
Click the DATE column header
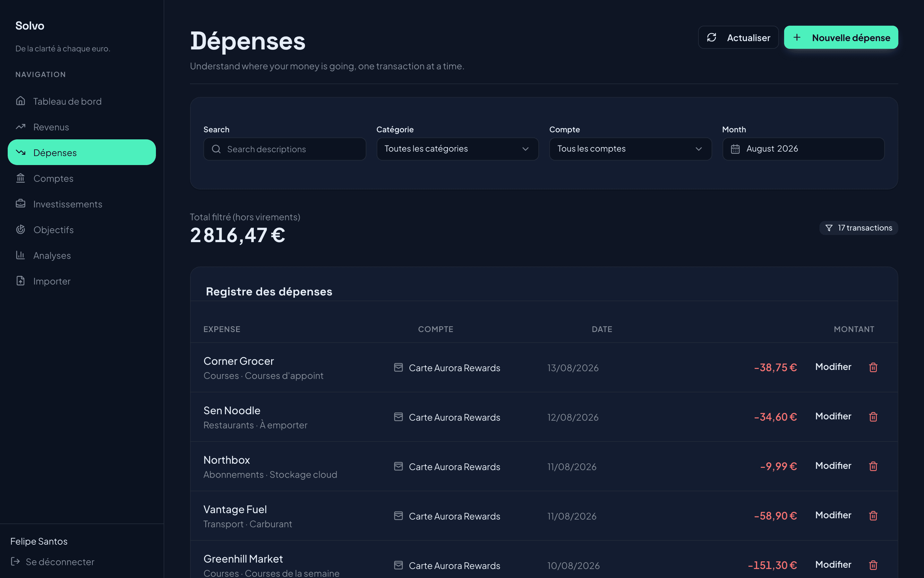pos(602,329)
